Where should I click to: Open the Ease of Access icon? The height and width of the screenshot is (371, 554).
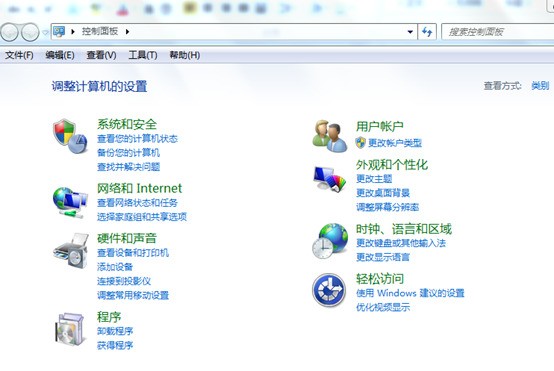(329, 290)
